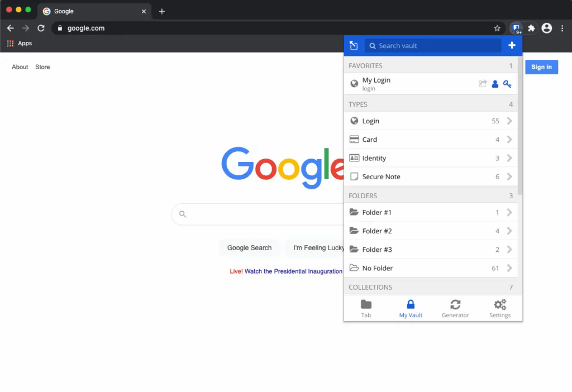Expand the Card type chevron
This screenshot has height=392, width=572.
click(x=509, y=139)
